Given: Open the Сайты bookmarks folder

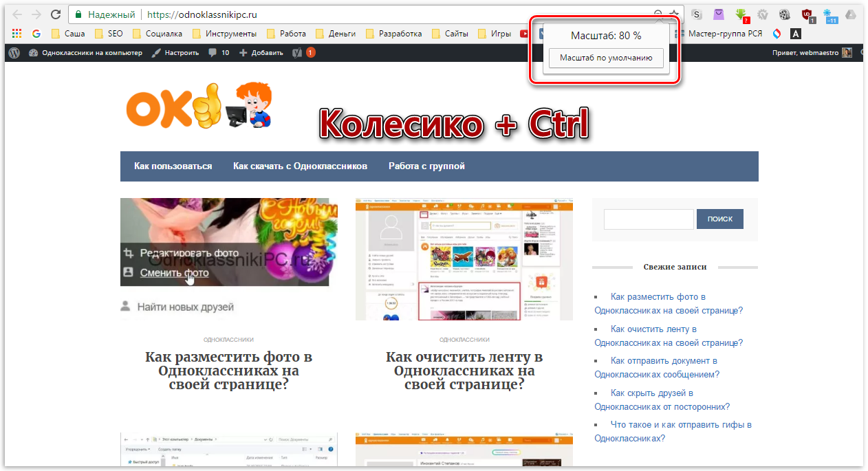Looking at the screenshot, I should (x=451, y=33).
